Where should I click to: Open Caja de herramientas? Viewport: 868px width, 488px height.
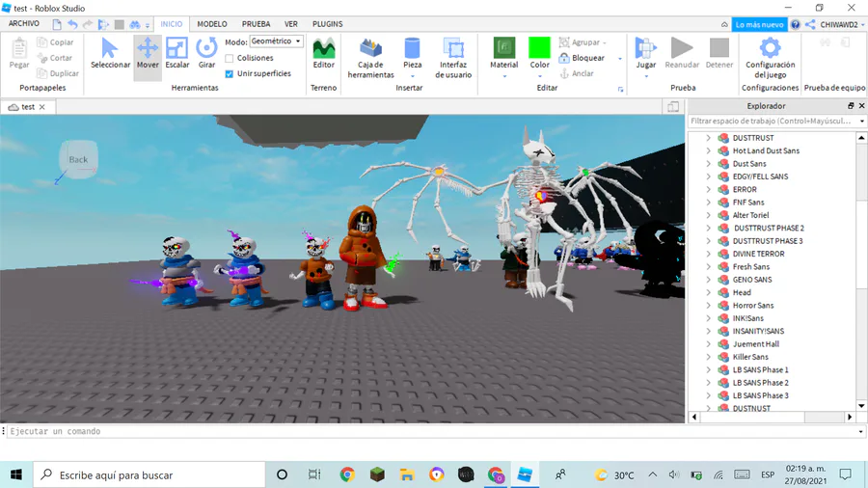370,58
